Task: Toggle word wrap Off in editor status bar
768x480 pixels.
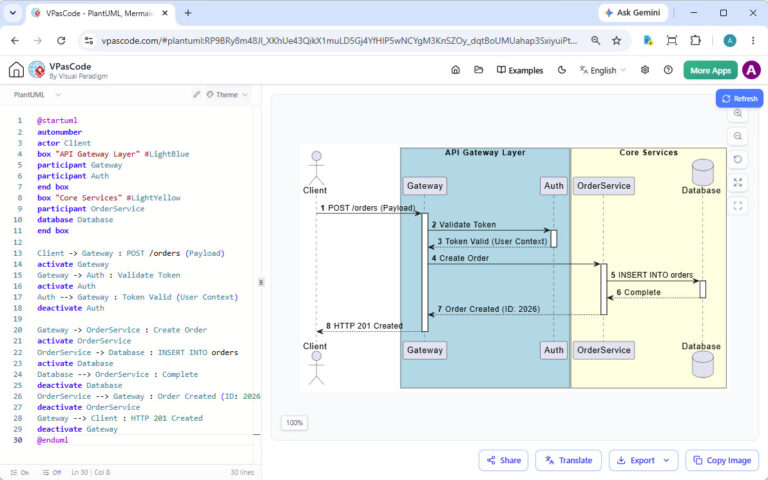Action: [x=52, y=472]
